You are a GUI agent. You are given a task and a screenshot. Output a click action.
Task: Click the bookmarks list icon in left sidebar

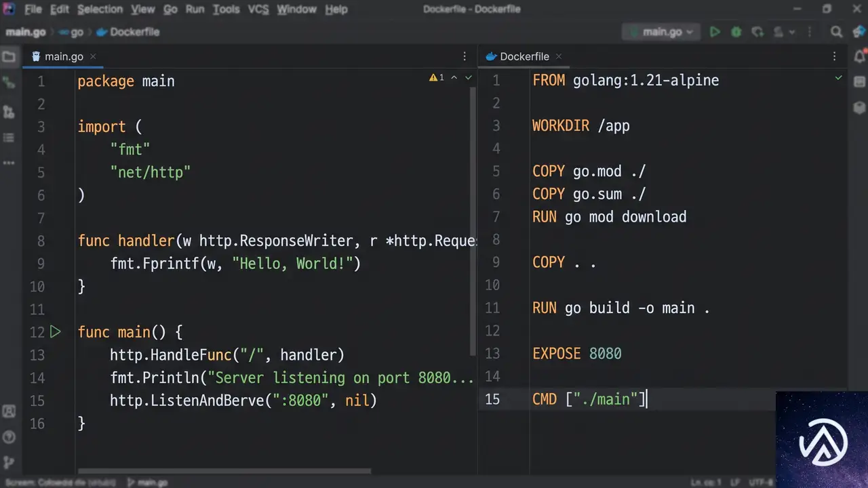(9, 138)
